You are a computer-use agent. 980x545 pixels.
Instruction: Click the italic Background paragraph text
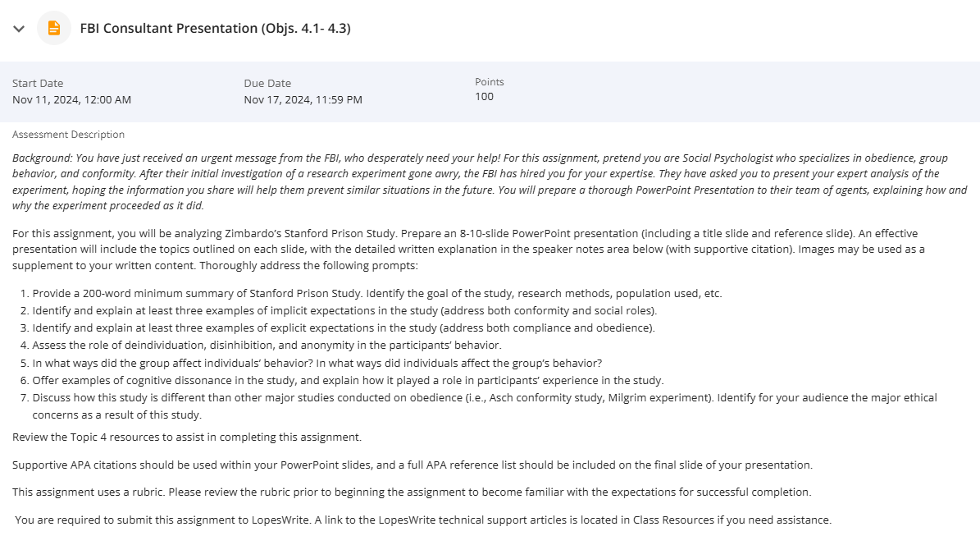coord(490,181)
